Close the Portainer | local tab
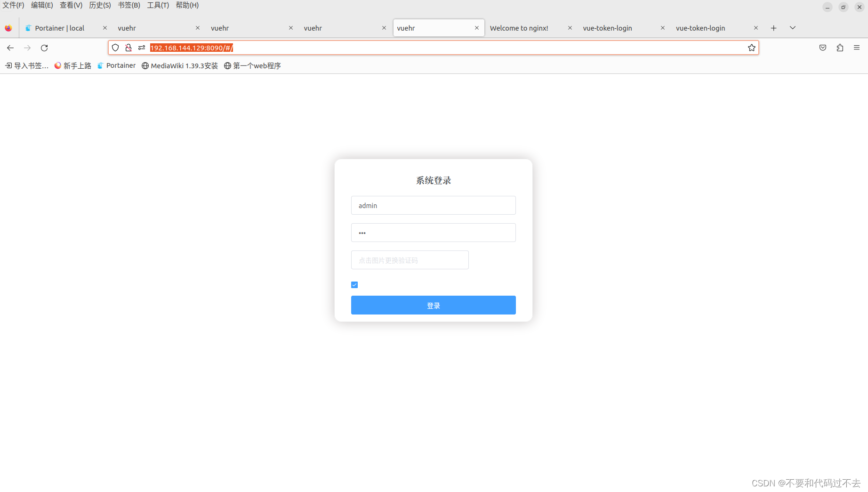Screen dimensions: 868x492 105,28
